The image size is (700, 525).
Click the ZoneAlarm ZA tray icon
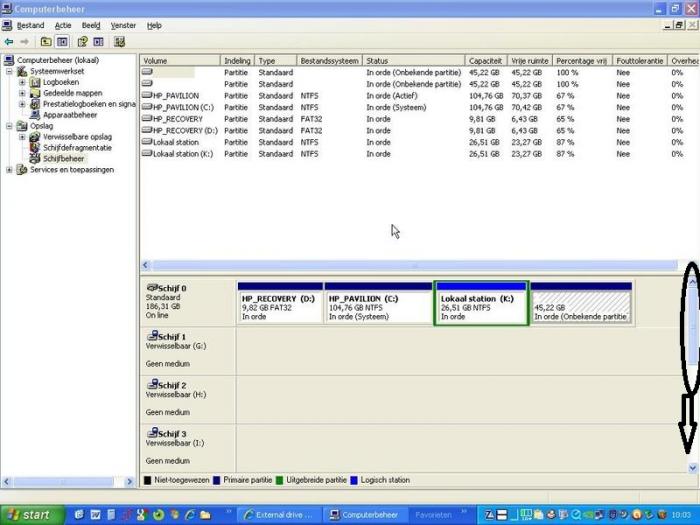coord(489,514)
